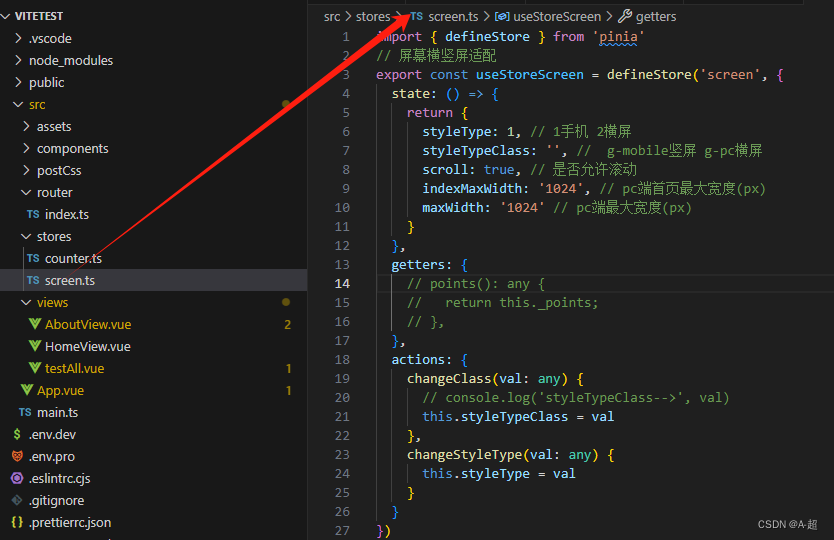Click the TS icon beside counter.ts
This screenshot has height=540, width=834.
[33, 259]
